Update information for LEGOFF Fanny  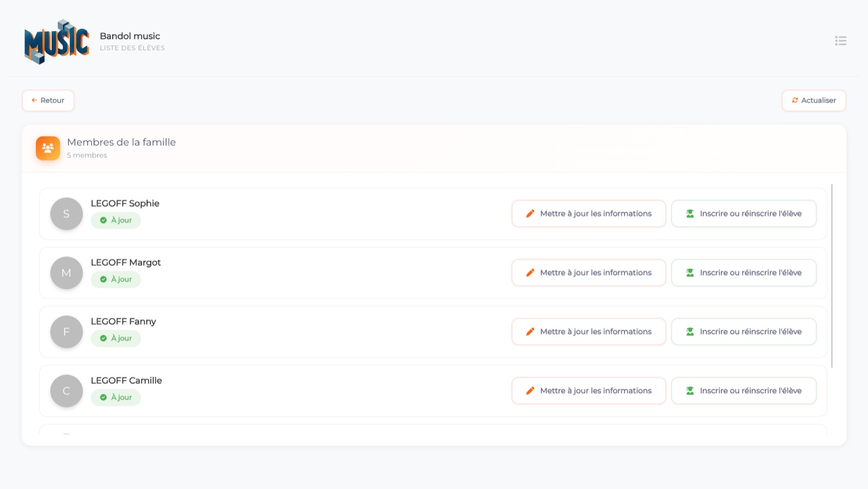coord(589,332)
